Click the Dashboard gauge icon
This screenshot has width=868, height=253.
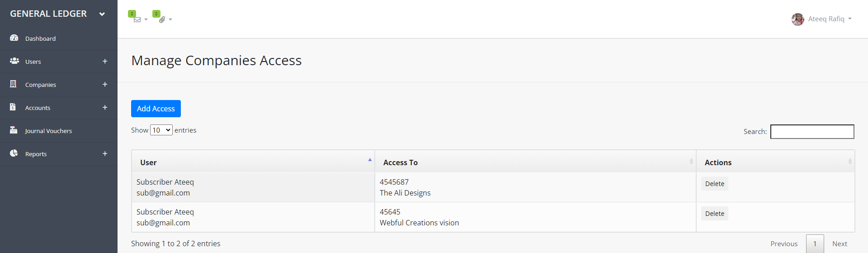click(14, 38)
